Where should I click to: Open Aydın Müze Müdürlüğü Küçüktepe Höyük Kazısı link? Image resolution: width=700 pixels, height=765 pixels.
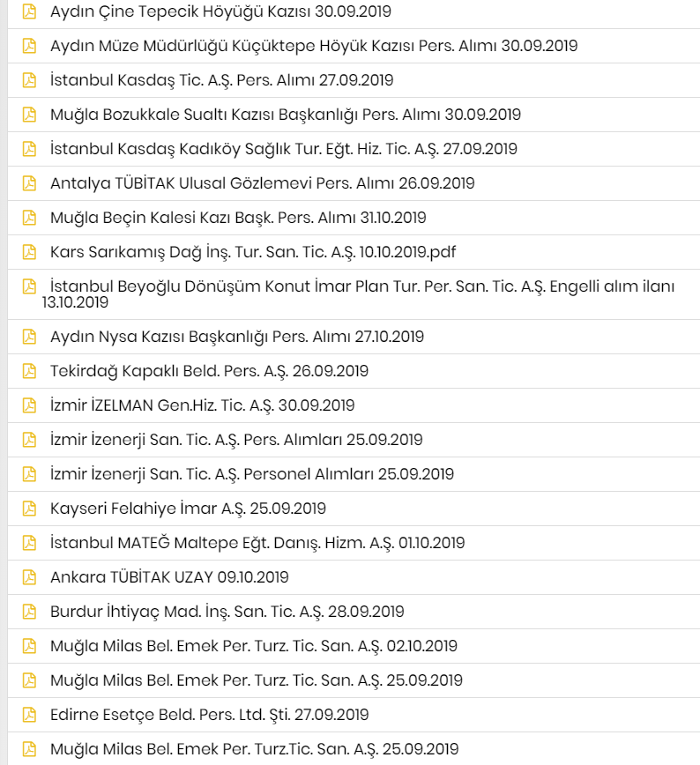(314, 46)
